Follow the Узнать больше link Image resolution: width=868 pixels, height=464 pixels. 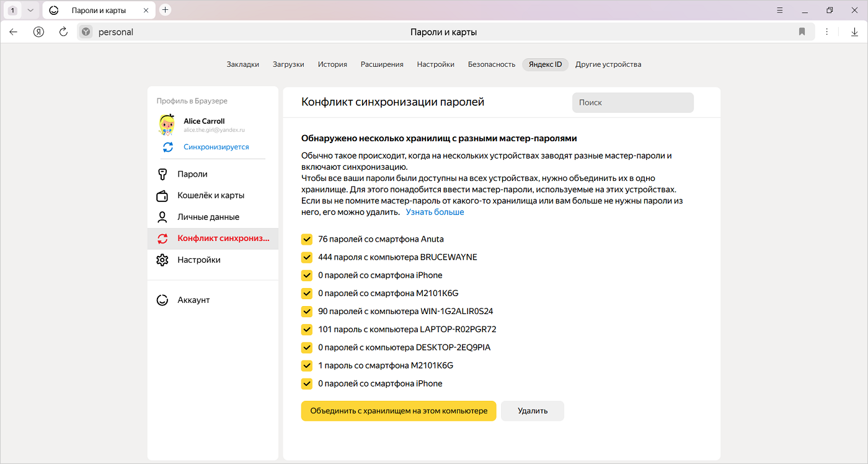point(435,212)
